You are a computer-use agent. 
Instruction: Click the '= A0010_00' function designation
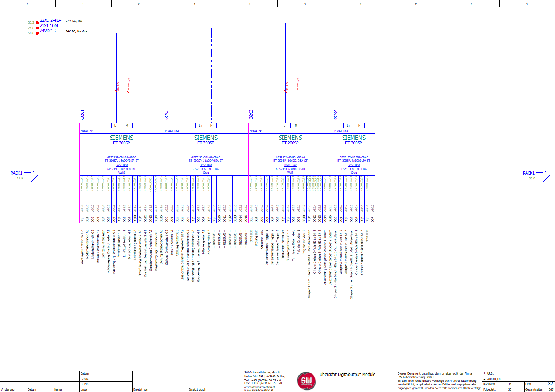pyautogui.click(x=492, y=379)
